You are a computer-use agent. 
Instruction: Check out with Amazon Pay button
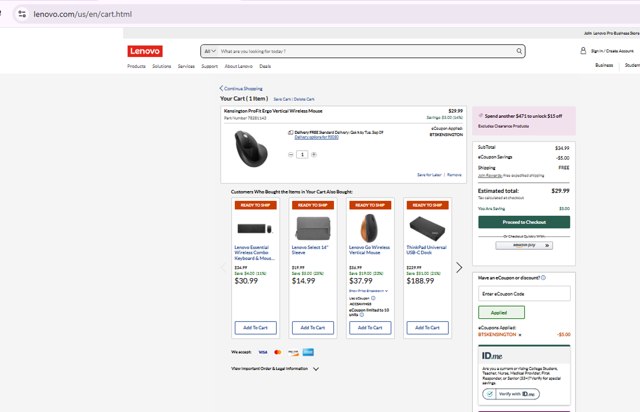pos(524,245)
